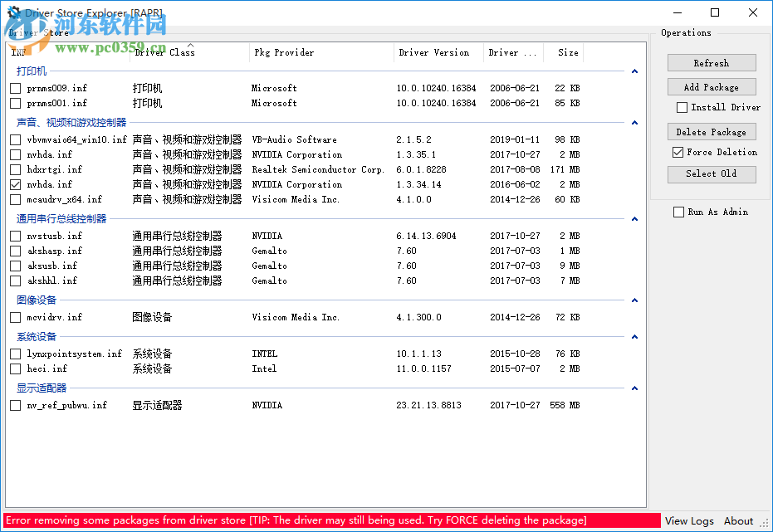Enable Run As Admin checkbox
Viewport: 773px width, 532px height.
679,212
